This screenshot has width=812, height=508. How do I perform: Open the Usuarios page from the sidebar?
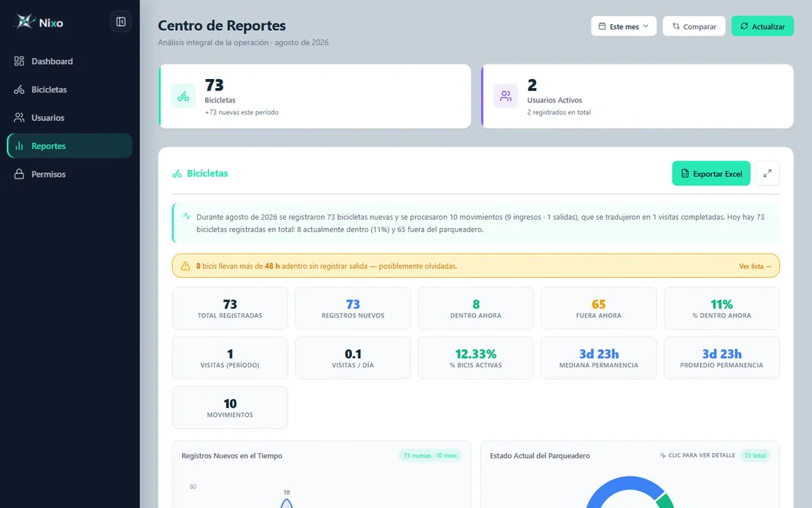[x=69, y=117]
